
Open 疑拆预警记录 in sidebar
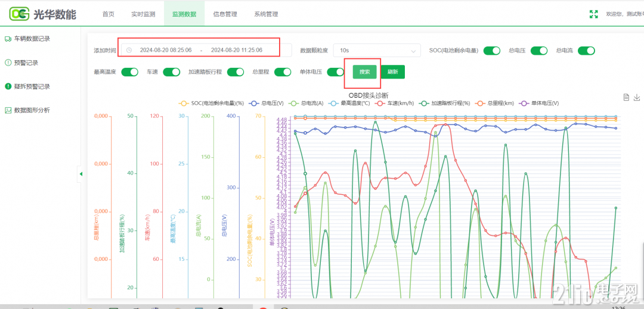click(32, 86)
